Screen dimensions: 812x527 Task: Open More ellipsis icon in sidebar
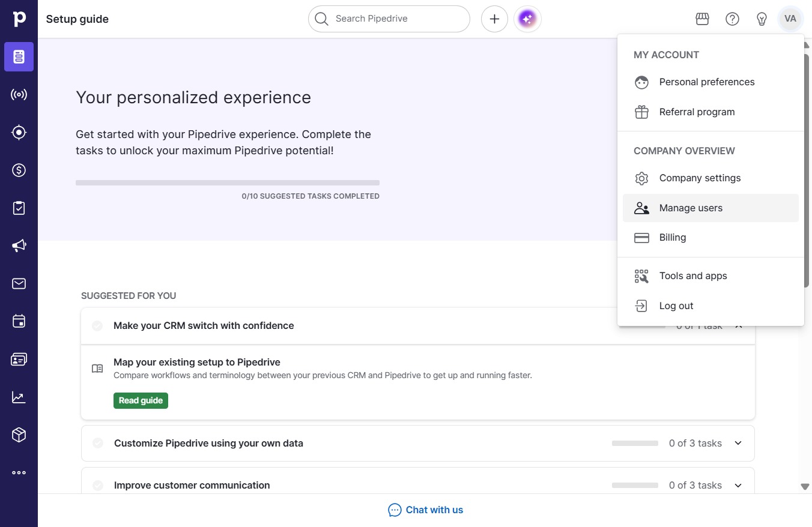(x=19, y=472)
